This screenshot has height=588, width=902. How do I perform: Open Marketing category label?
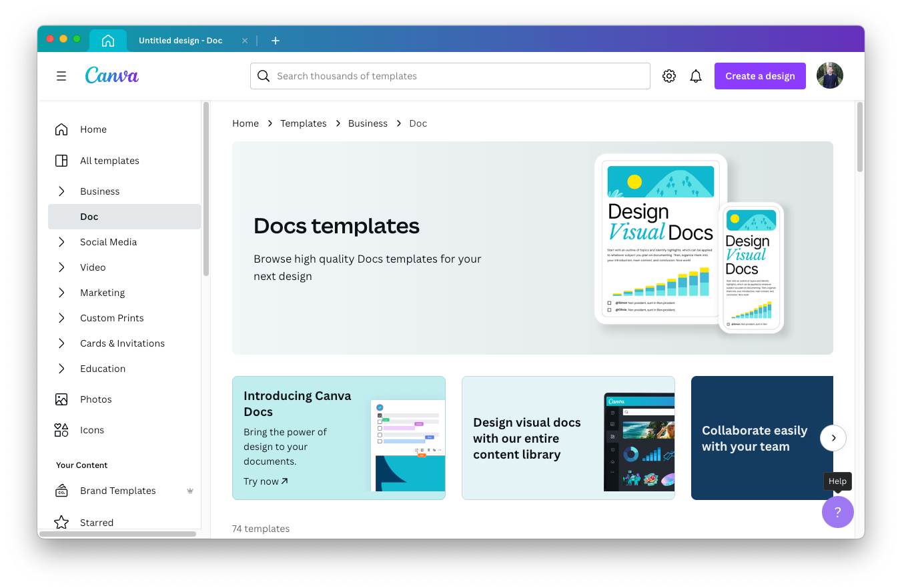pos(103,293)
